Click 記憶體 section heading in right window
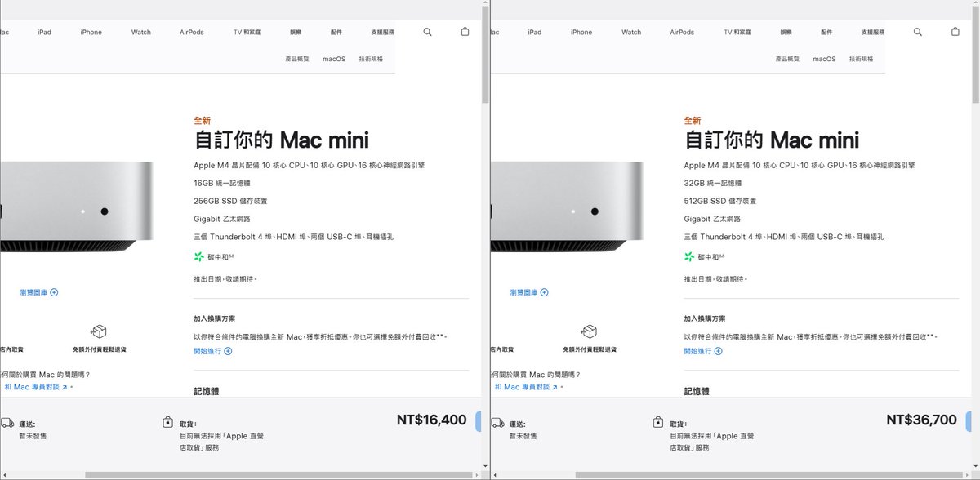Screen dimensions: 980x480 [697, 391]
